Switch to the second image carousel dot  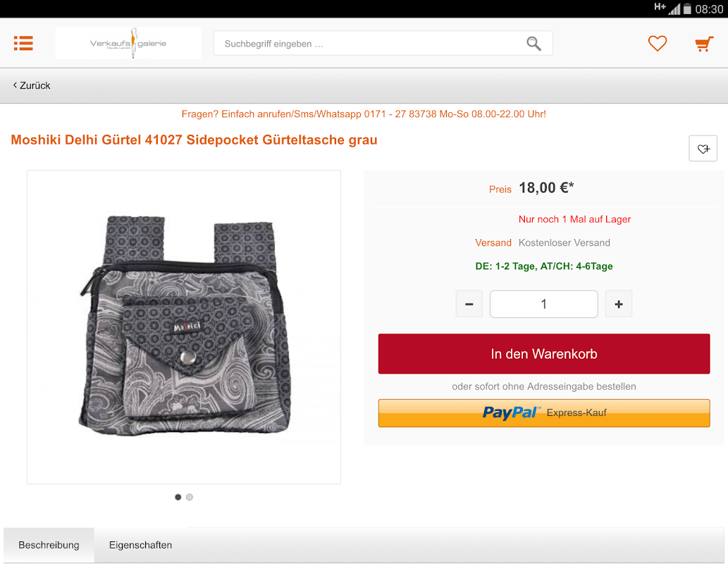click(x=190, y=497)
